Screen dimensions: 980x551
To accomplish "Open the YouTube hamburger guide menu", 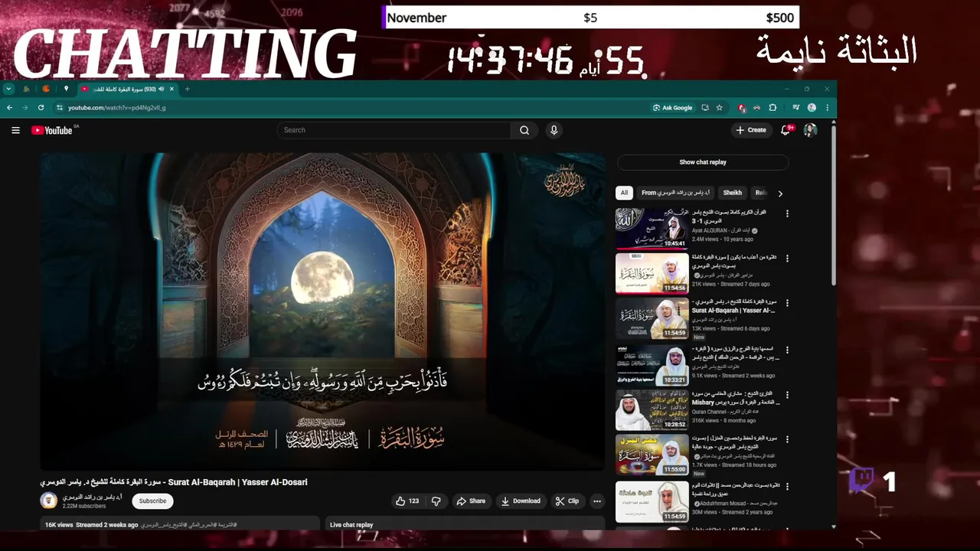I will [x=15, y=130].
